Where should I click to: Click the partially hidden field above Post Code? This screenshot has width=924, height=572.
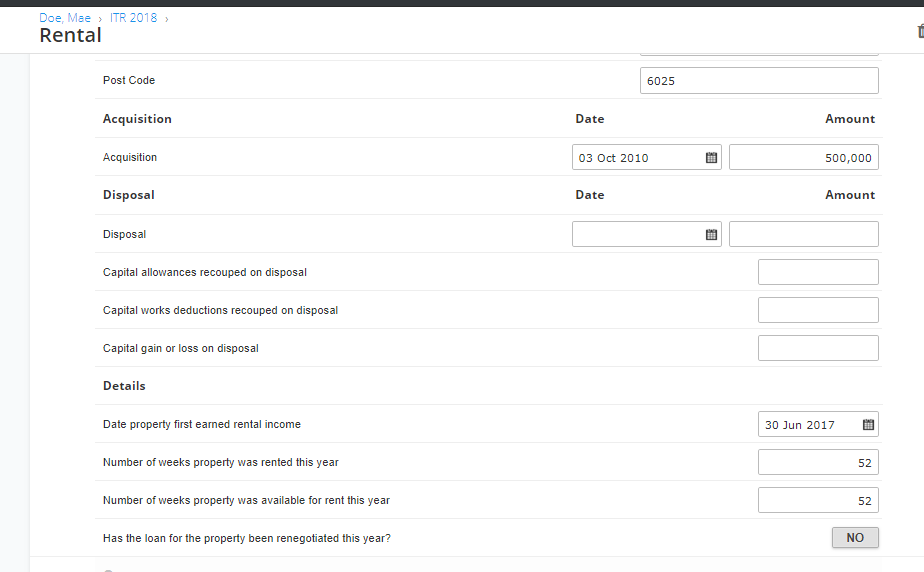point(759,54)
